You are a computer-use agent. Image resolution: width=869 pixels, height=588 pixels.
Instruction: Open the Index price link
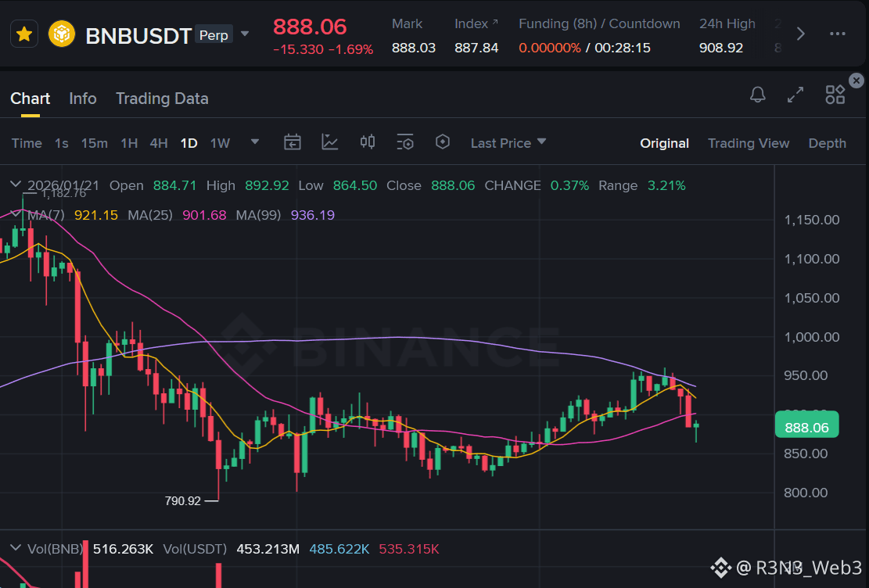[476, 23]
